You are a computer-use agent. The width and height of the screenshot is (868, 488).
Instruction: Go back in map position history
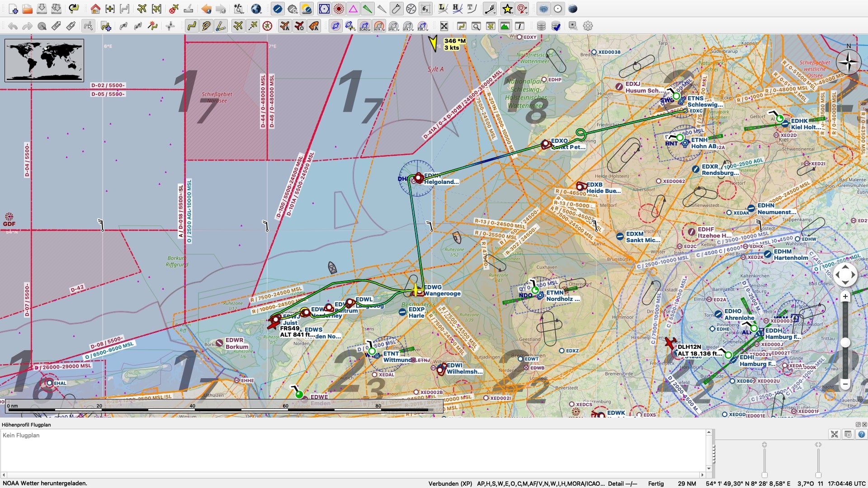[x=207, y=9]
